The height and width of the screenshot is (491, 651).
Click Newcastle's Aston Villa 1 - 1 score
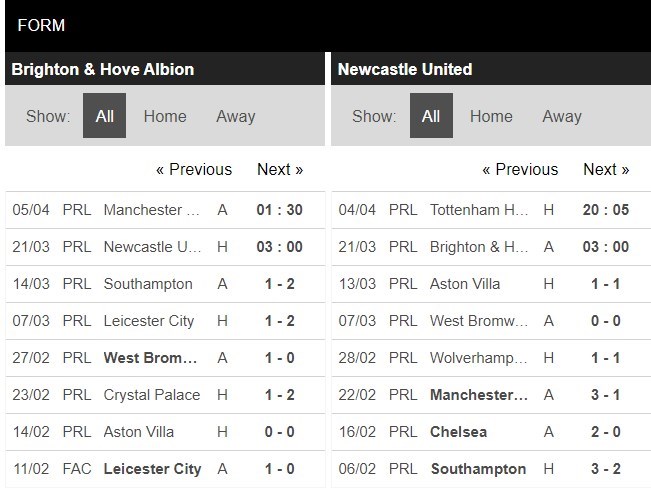pos(605,284)
